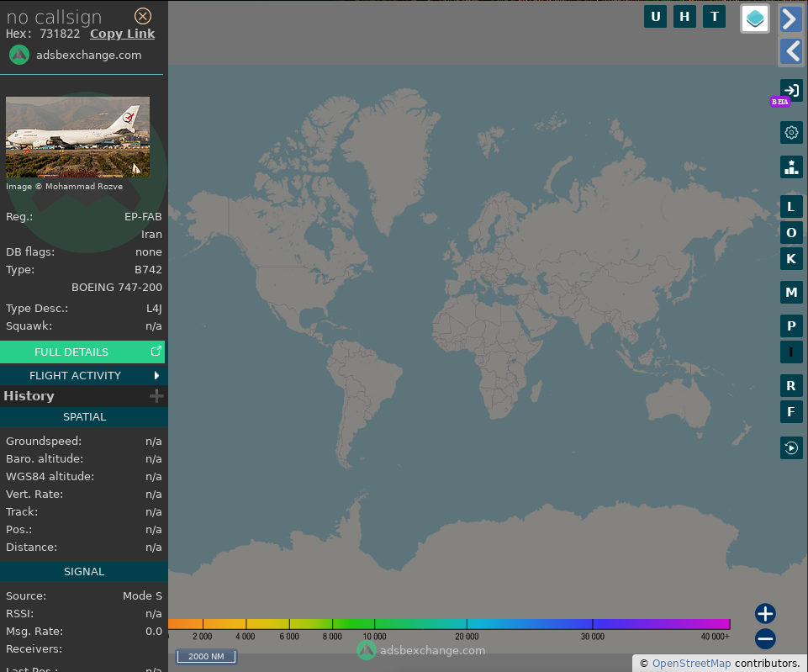
Task: Open the leaderboard stats icon
Action: pyautogui.click(x=791, y=167)
